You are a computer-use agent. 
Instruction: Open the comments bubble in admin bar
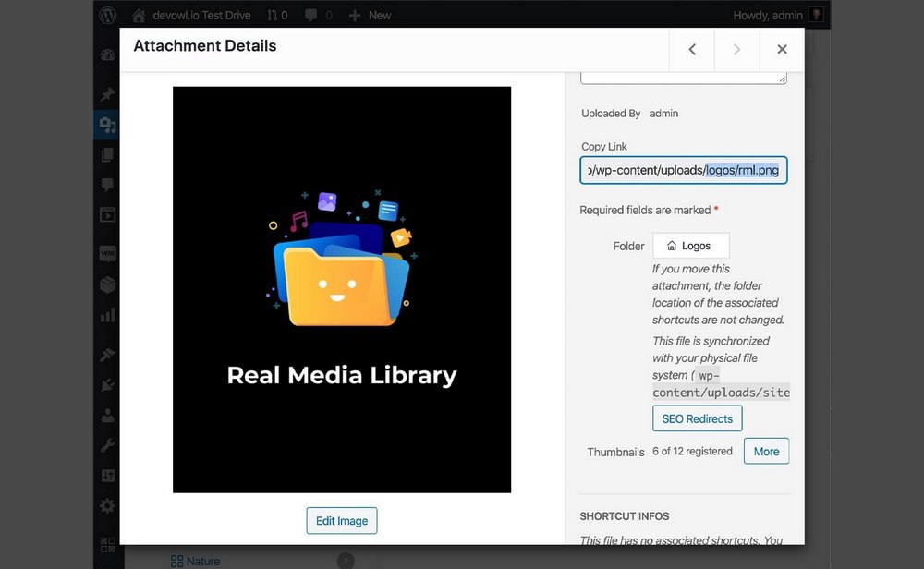tap(318, 16)
